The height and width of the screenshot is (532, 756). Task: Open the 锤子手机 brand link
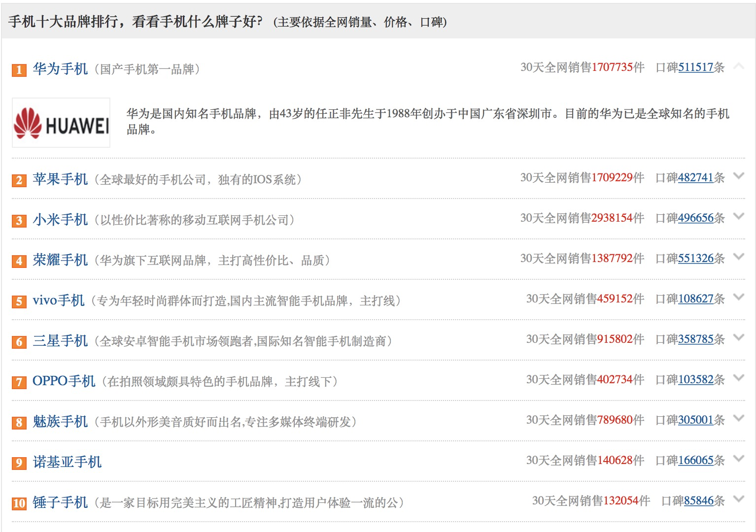pyautogui.click(x=60, y=502)
